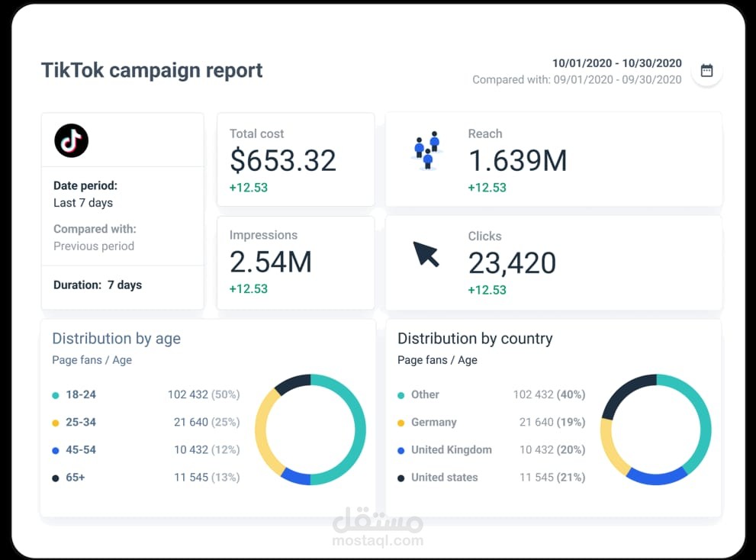Click the '21 640 (25%)' age value
Viewport: 756px width, 560px height.
[207, 422]
